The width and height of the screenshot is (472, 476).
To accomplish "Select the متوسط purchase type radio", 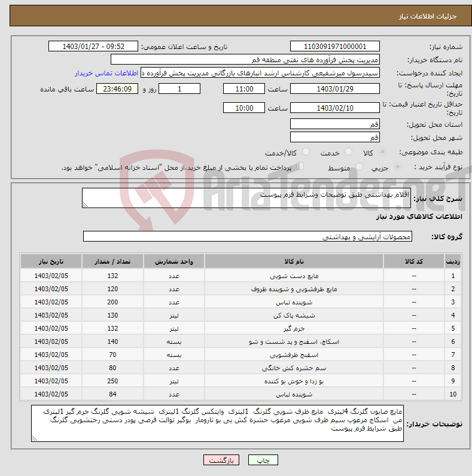I will tap(359, 167).
